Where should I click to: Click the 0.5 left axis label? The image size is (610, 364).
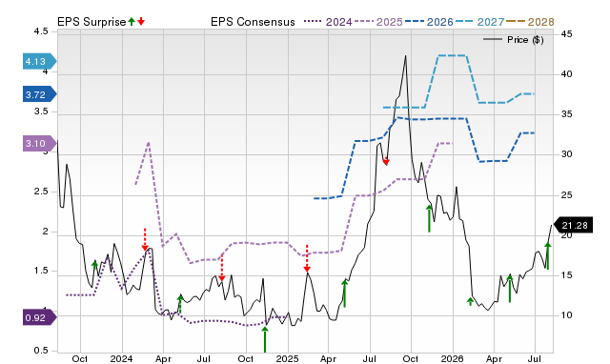(41, 351)
